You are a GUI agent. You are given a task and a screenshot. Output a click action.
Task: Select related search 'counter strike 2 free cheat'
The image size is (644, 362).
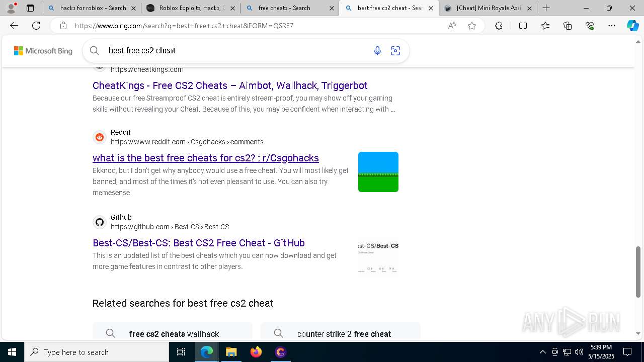[x=341, y=332]
